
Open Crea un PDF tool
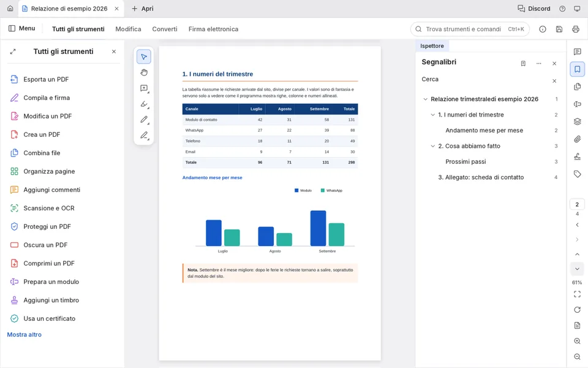[35, 134]
